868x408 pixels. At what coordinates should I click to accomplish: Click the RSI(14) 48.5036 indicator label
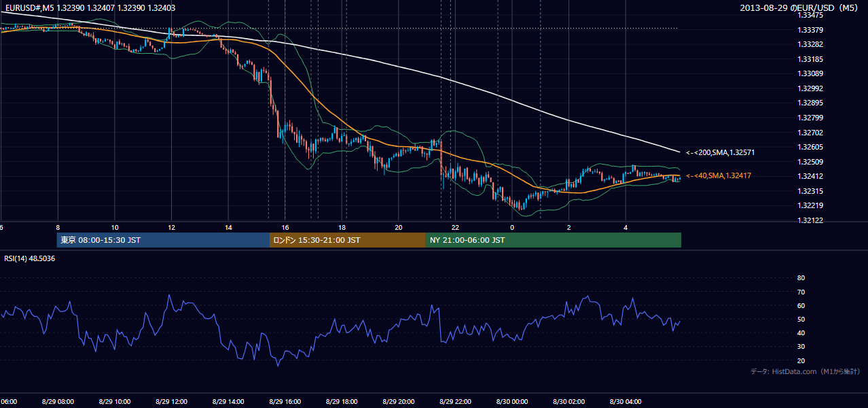(30, 258)
